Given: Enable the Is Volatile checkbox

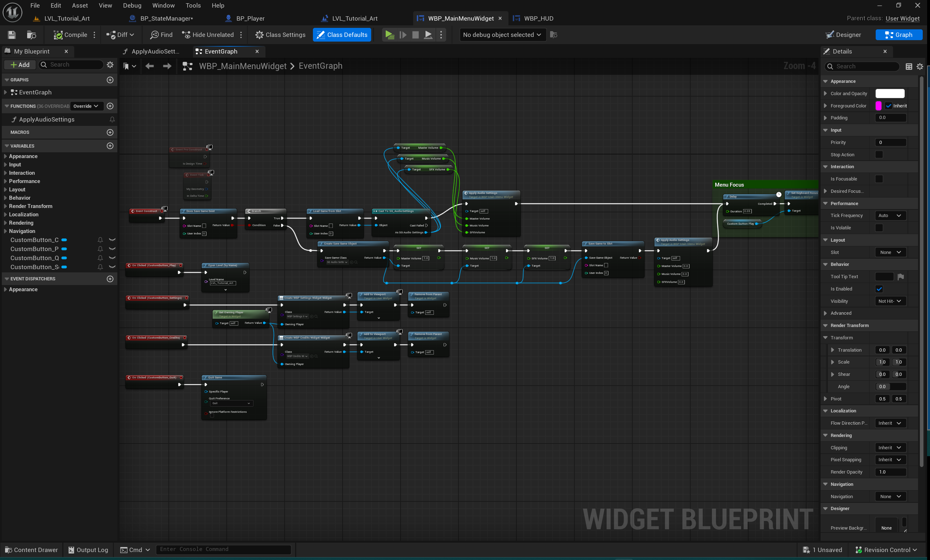Looking at the screenshot, I should [x=879, y=228].
